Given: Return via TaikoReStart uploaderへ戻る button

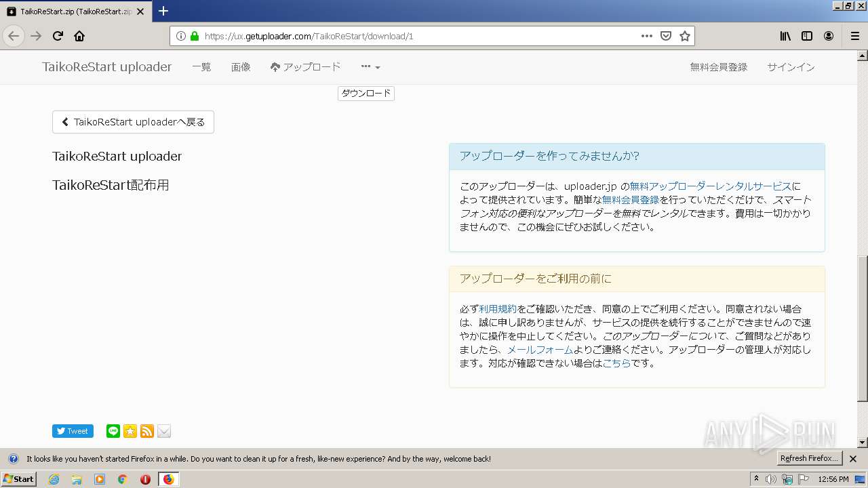Looking at the screenshot, I should pyautogui.click(x=133, y=122).
